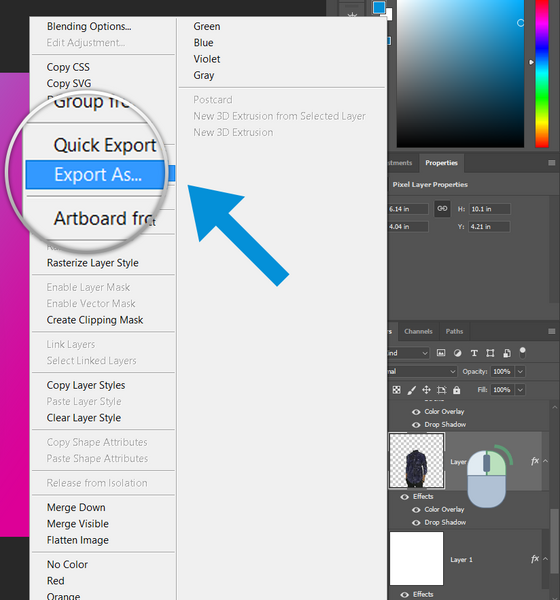The height and width of the screenshot is (600, 560).
Task: Hide the Color Overlay effect on Layer
Action: pyautogui.click(x=416, y=510)
